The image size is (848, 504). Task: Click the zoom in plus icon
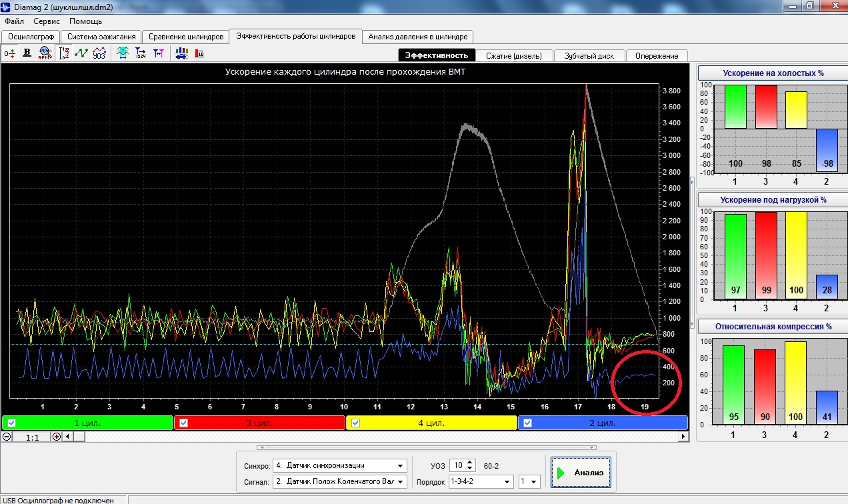57,437
